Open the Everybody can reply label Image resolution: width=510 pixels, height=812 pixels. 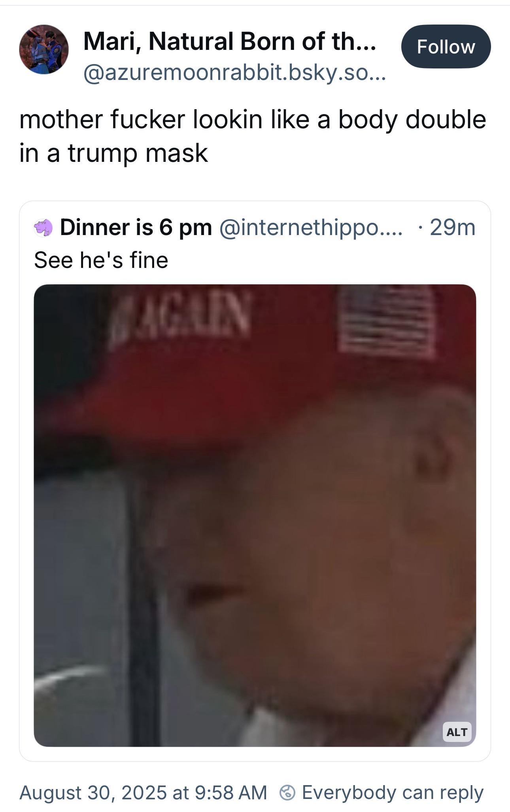[x=393, y=793]
